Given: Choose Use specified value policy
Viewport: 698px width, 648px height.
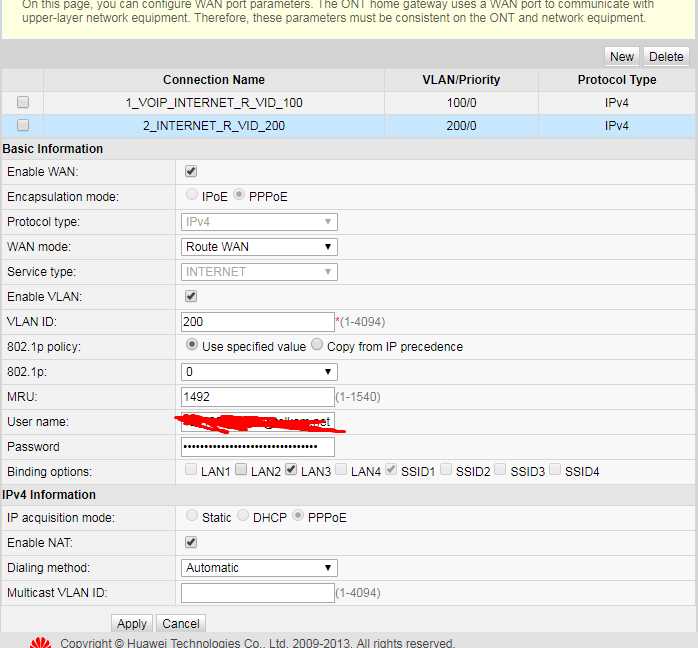Looking at the screenshot, I should pos(192,344).
